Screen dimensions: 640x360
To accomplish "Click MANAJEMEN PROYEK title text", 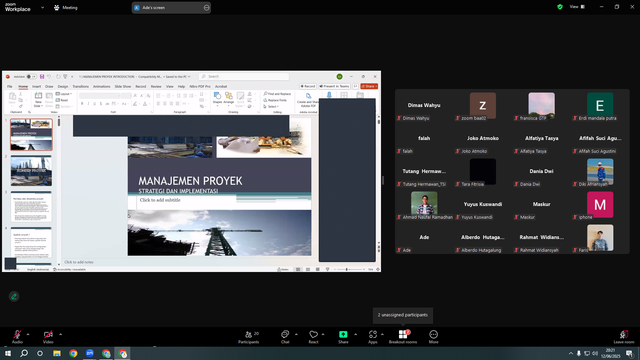I will click(190, 181).
